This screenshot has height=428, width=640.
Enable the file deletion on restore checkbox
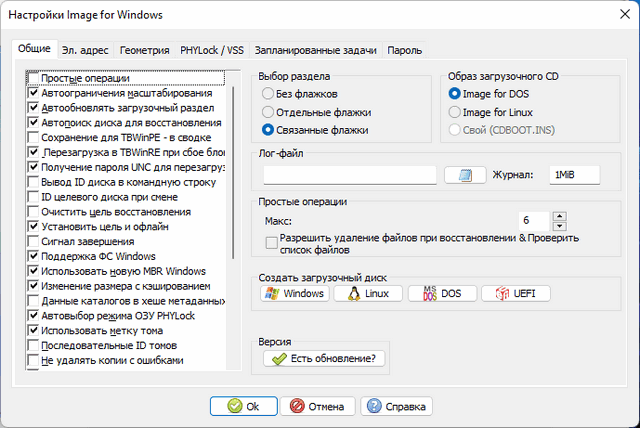point(272,242)
